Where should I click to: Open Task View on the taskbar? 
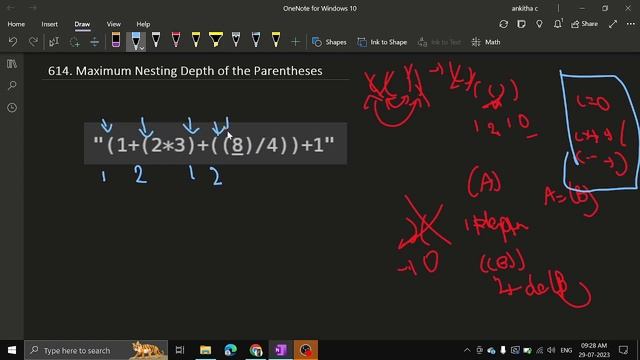(180, 350)
